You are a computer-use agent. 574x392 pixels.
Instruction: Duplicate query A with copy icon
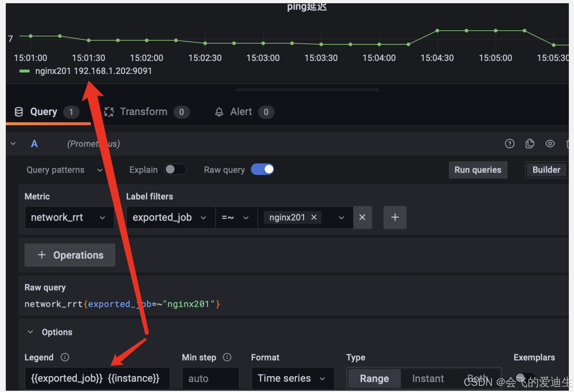(x=530, y=144)
